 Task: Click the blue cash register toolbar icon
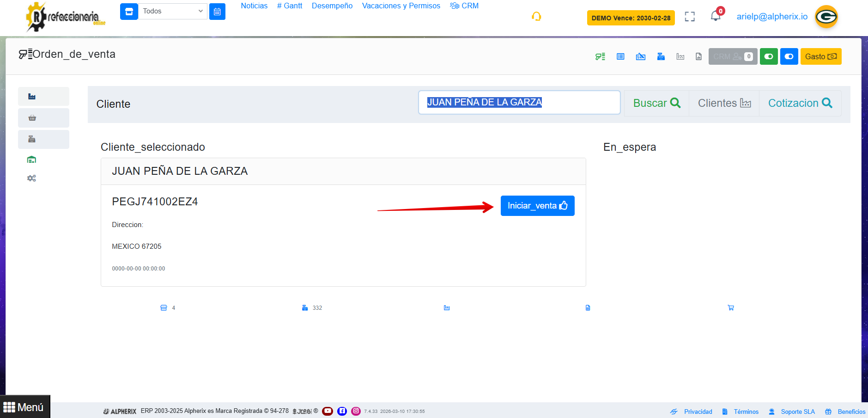tap(661, 56)
